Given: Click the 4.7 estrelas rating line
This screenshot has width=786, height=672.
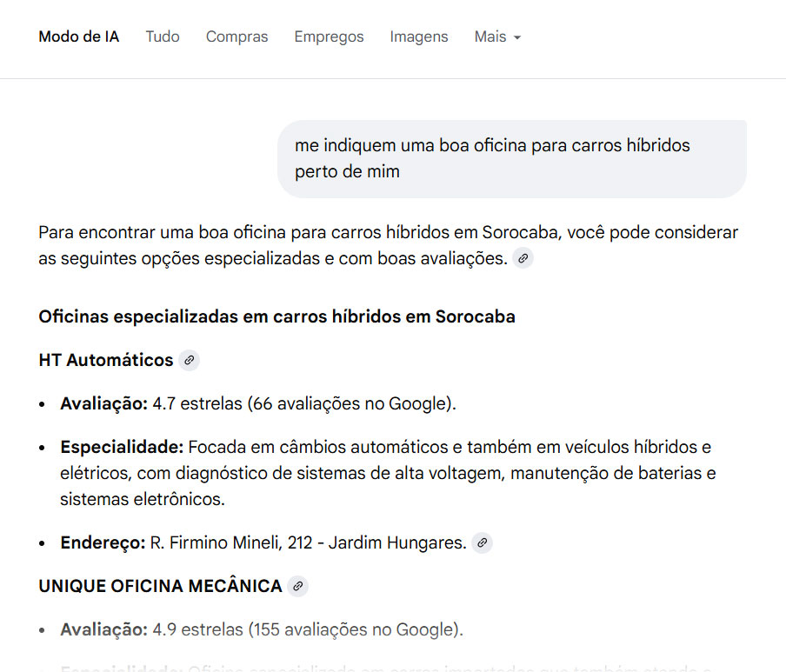Looking at the screenshot, I should (x=257, y=403).
